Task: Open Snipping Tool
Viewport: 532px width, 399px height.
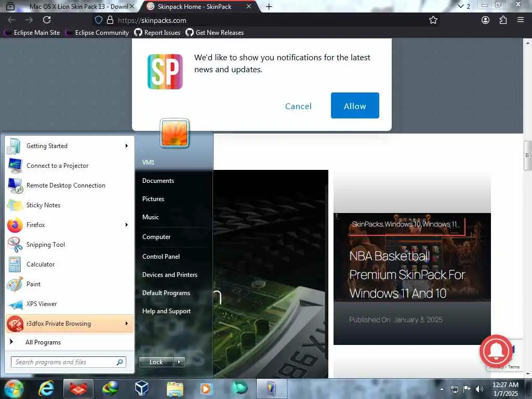Action: [70, 245]
